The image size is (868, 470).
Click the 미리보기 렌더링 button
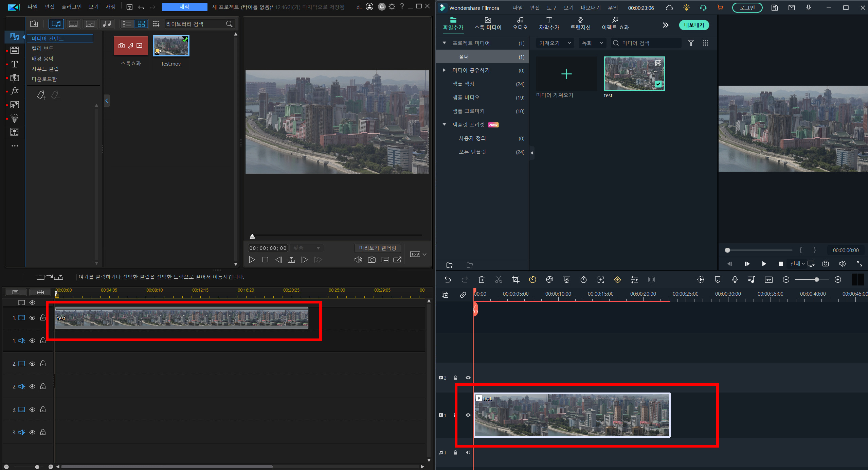click(x=378, y=248)
